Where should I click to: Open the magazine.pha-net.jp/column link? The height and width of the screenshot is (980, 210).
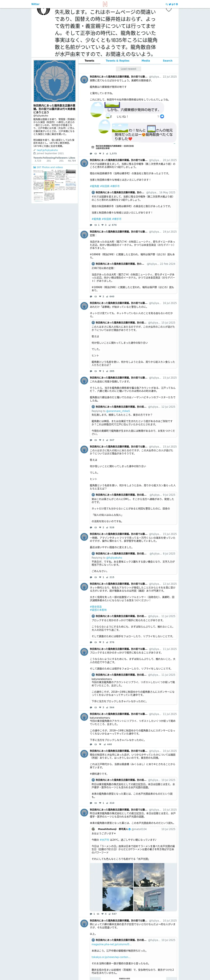tap(112, 944)
